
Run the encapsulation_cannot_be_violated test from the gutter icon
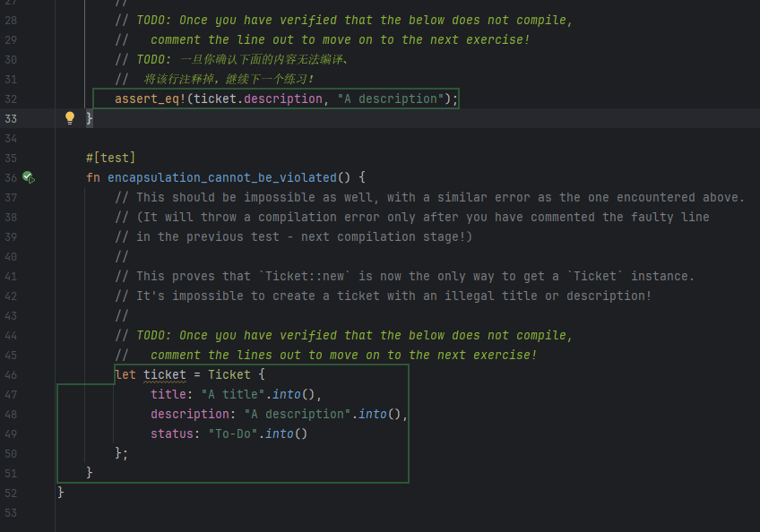pyautogui.click(x=28, y=177)
